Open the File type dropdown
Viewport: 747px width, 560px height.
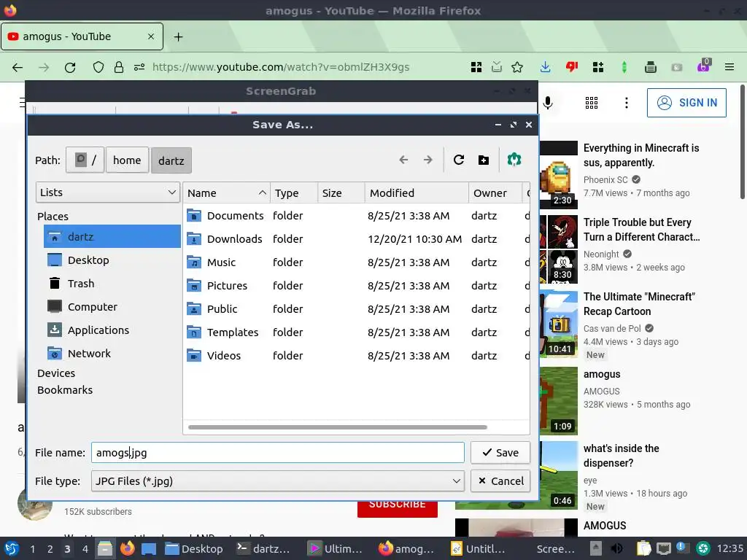click(x=278, y=481)
